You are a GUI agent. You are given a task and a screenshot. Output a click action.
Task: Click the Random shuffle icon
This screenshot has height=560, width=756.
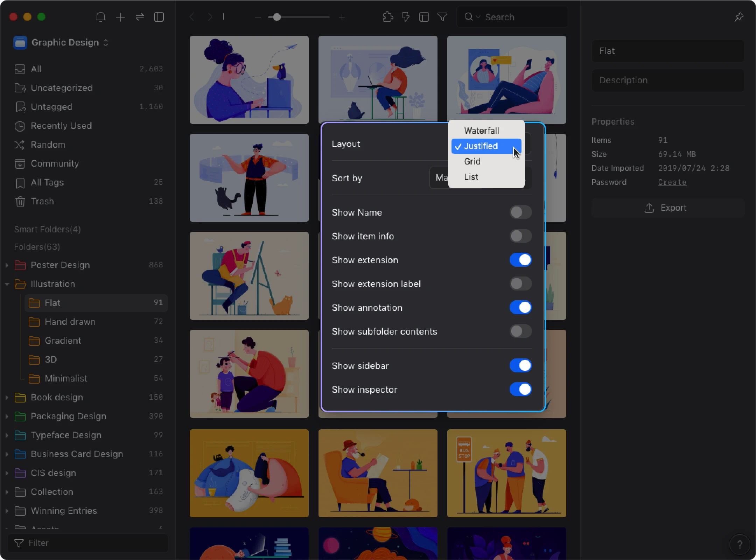19,145
